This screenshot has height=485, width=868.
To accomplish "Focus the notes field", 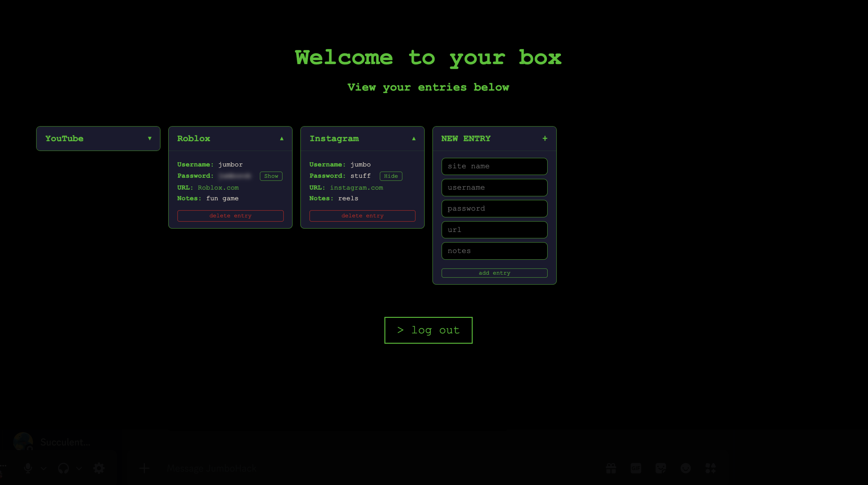I will pyautogui.click(x=494, y=251).
